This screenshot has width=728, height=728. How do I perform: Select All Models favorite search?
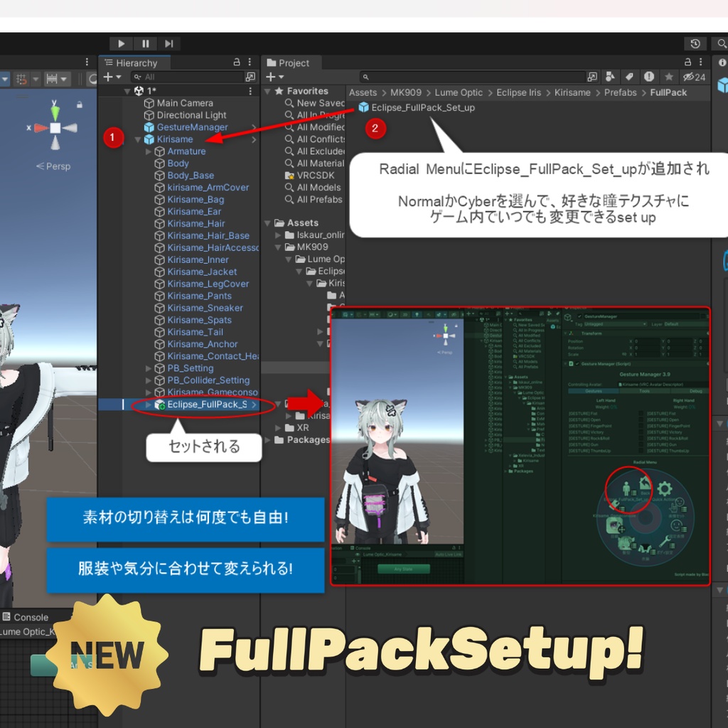[313, 188]
